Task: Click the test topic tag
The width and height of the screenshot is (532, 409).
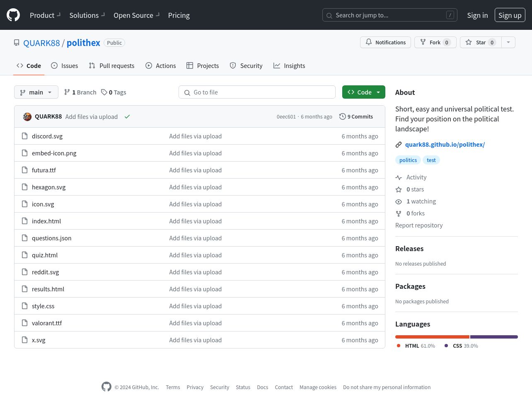Action: (x=431, y=160)
